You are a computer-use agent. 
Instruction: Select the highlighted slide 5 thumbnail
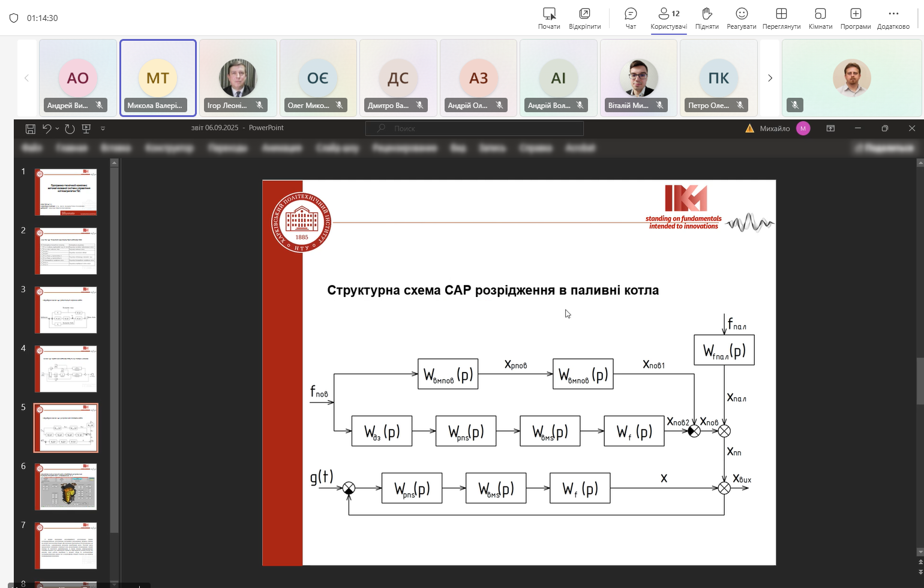(x=66, y=428)
